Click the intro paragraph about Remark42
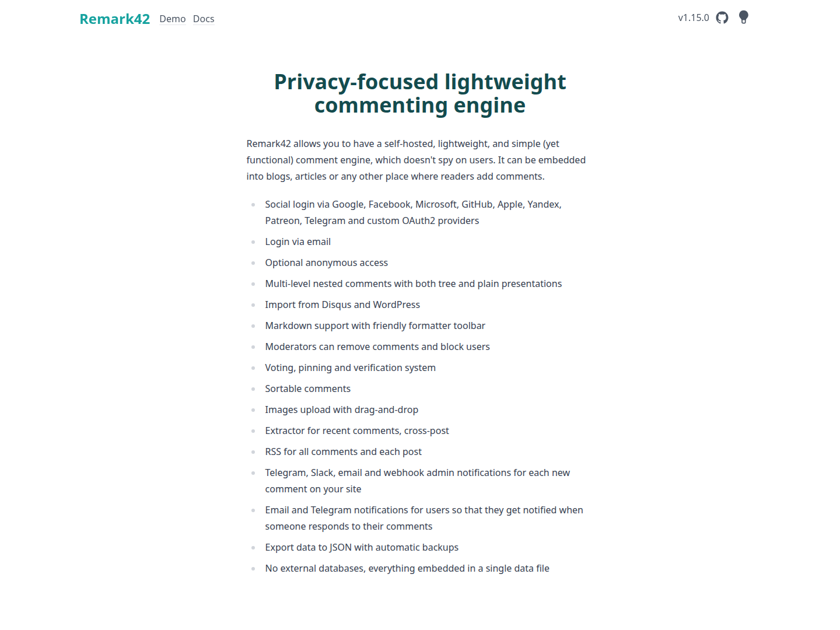This screenshot has width=840, height=630. click(416, 160)
